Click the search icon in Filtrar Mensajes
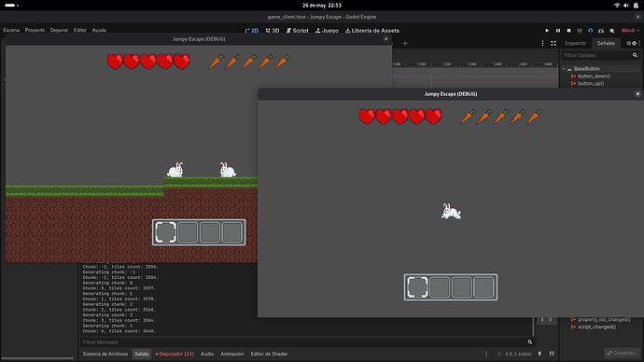Image resolution: width=644 pixels, height=362 pixels. tap(530, 341)
